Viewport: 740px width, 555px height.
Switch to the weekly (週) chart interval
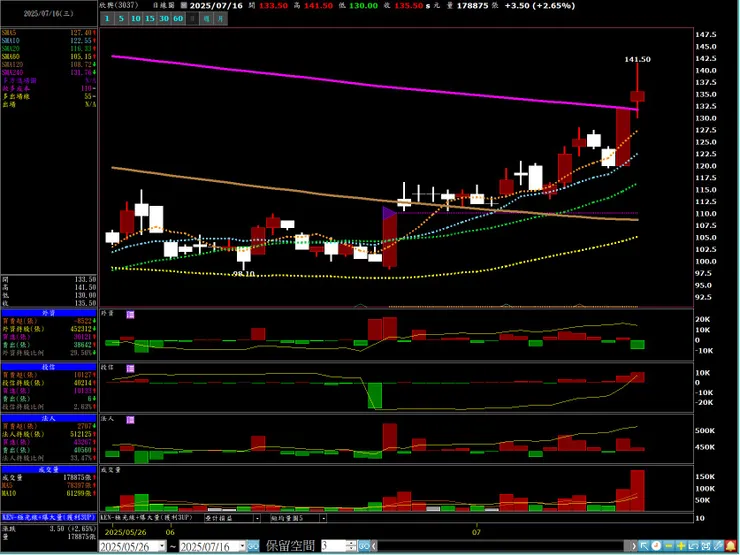pyautogui.click(x=207, y=18)
